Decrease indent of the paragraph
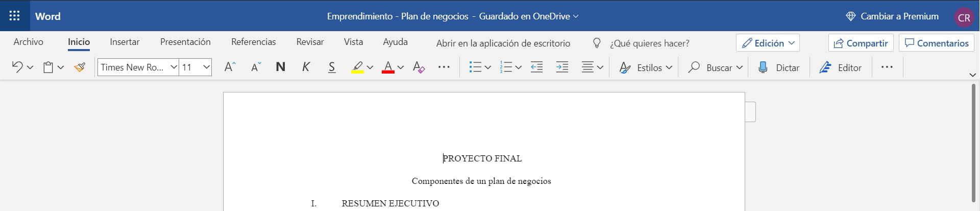Viewport: 980px width, 211px height. click(x=536, y=67)
